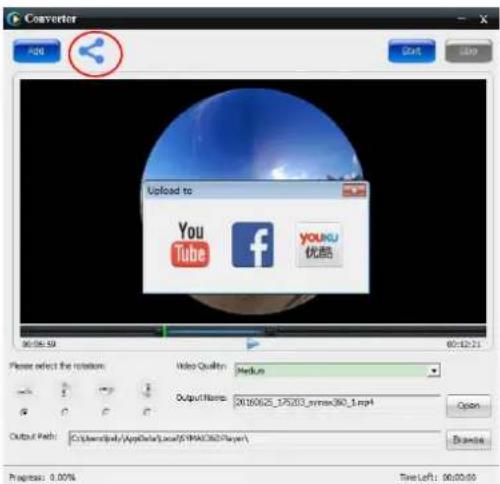Select the third rotation radio button
The height and width of the screenshot is (484, 500).
tap(106, 413)
